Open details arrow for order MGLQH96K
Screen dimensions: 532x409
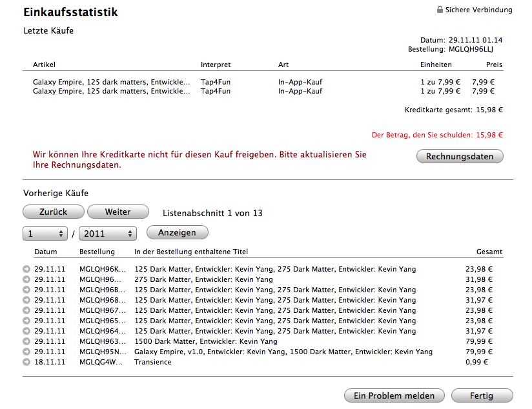pyautogui.click(x=26, y=269)
